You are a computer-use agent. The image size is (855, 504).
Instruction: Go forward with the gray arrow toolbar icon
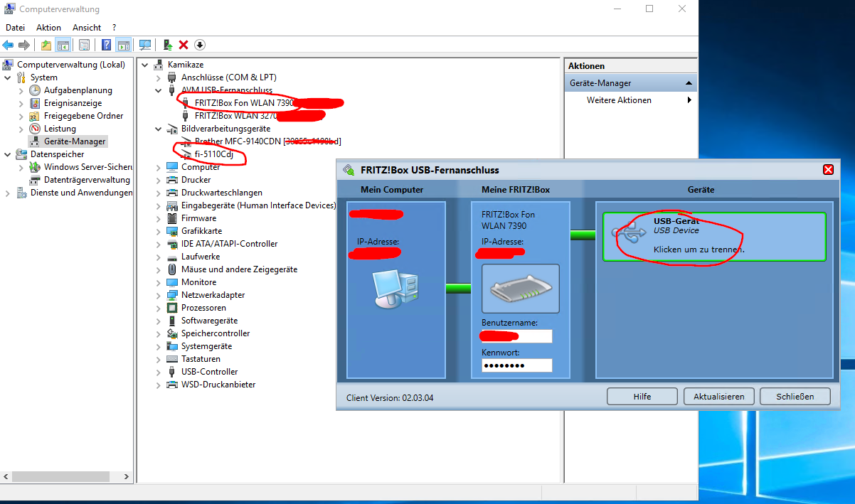click(24, 45)
